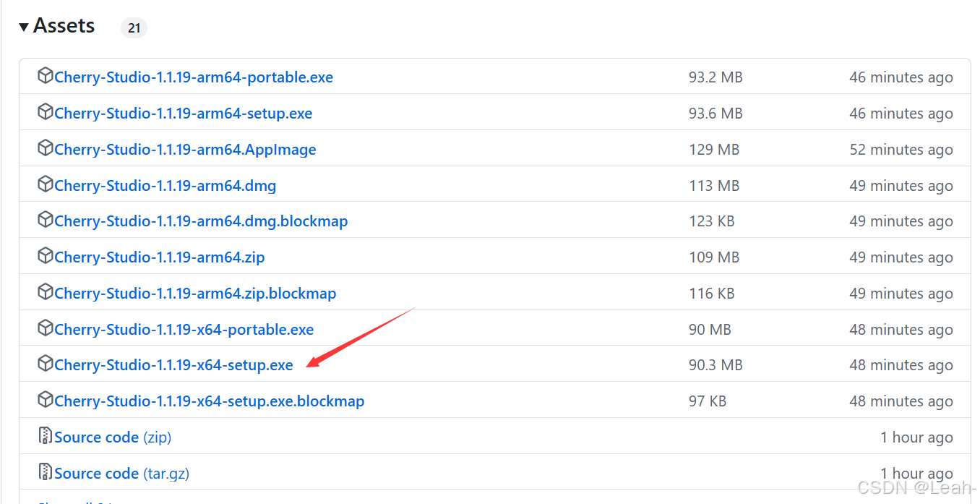Screen dimensions: 980x504
Task: Click timestamp in the x64-setup.exe.blockmap row
Action: pos(901,401)
